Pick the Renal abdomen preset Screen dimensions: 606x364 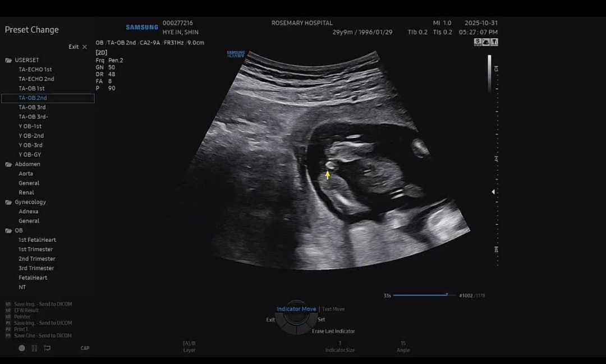coord(26,192)
